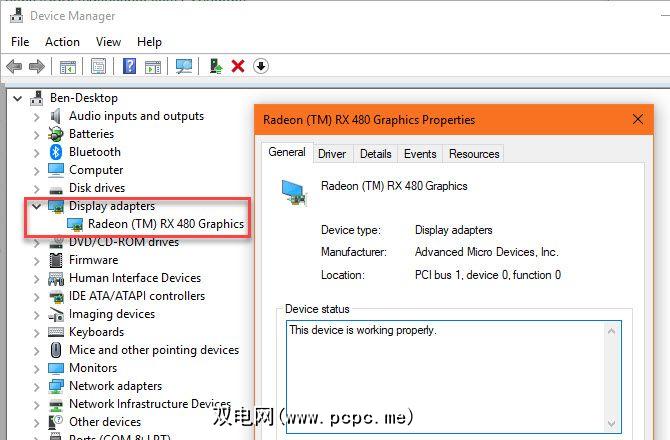Switch to the Driver tab
Viewport: 670px width, 440px height.
click(332, 154)
